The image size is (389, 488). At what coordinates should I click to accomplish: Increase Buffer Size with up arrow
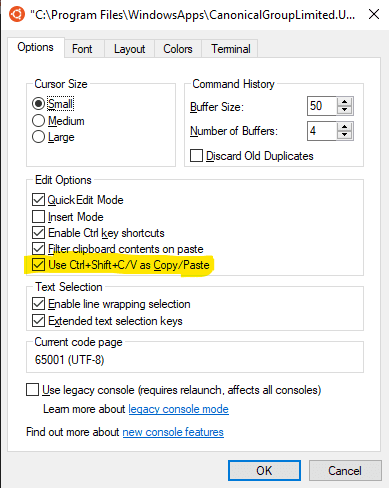coord(345,102)
